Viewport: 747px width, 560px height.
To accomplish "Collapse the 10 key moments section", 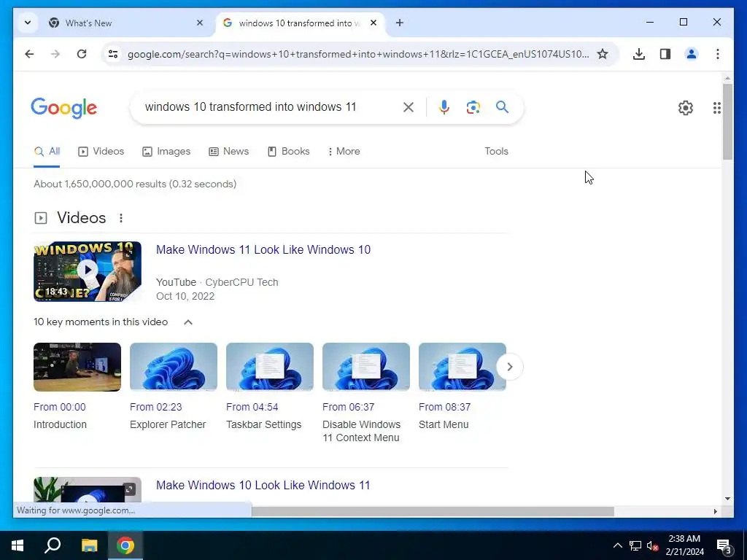I will click(x=188, y=322).
